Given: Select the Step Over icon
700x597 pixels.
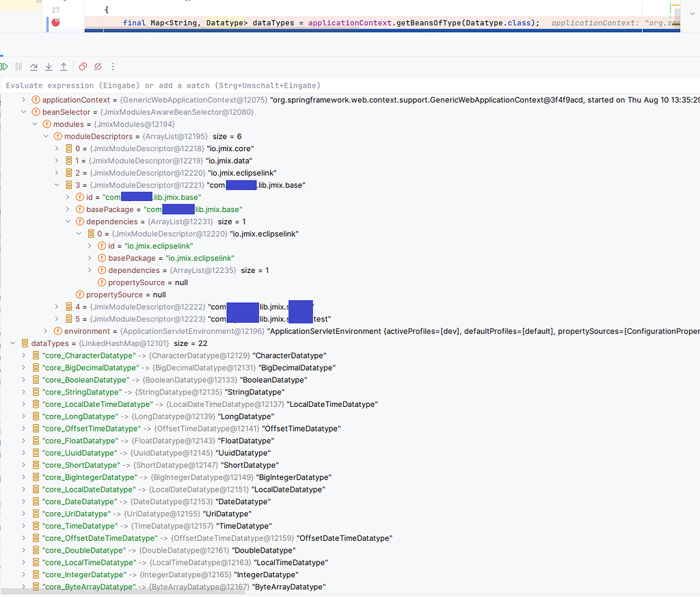Looking at the screenshot, I should click(x=33, y=66).
